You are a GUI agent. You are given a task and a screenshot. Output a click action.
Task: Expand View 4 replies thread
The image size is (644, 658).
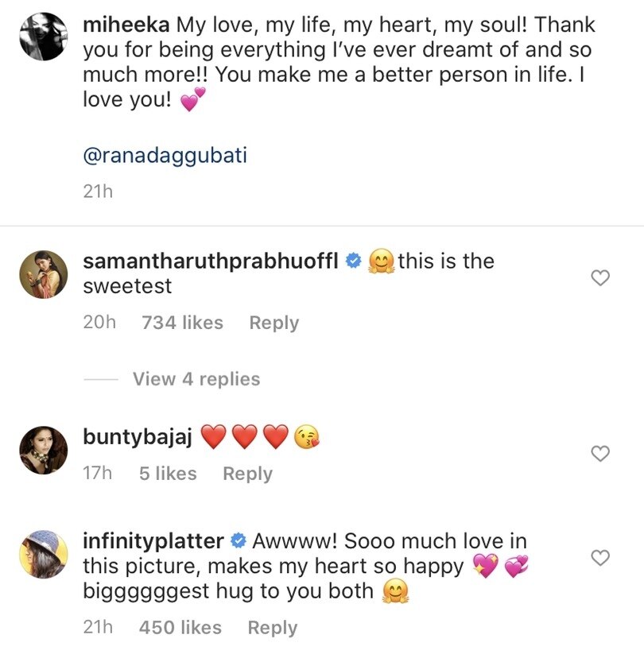196,379
